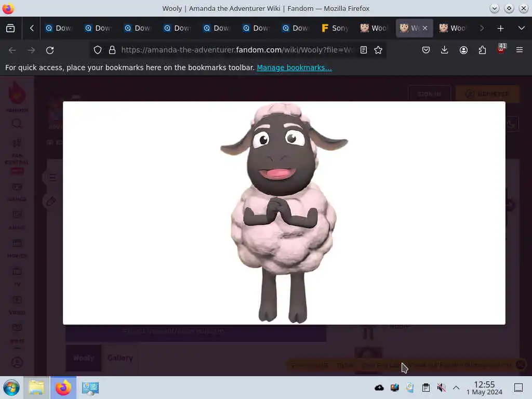This screenshot has width=532, height=399.
Task: Switch to first Wooly tab left of active
Action: tap(374, 28)
